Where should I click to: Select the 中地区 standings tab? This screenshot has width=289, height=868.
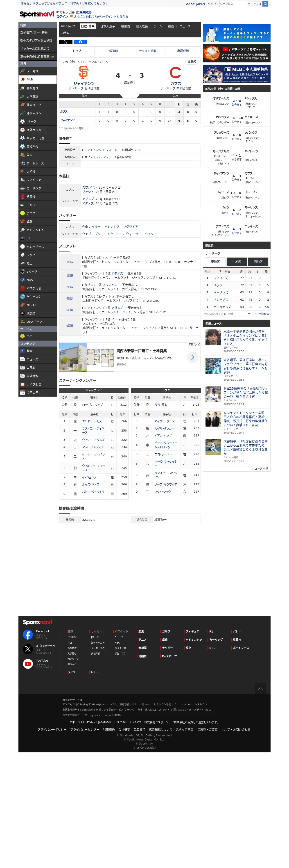(x=237, y=262)
